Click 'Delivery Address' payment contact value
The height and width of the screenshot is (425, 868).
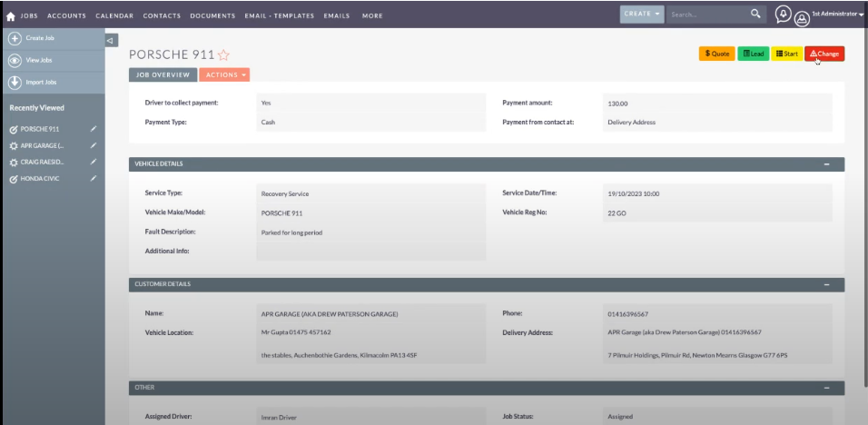[632, 123]
